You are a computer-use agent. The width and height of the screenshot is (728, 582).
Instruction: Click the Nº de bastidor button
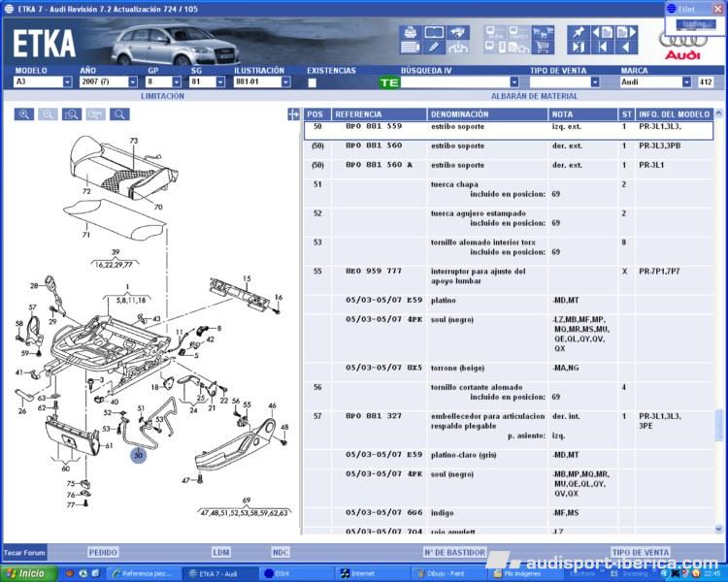[454, 552]
